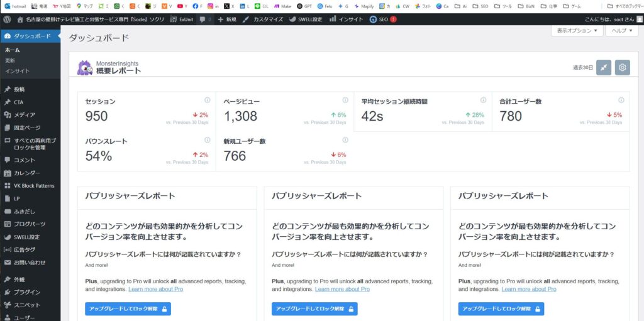Open the Felo bookmark

(x=325, y=6)
